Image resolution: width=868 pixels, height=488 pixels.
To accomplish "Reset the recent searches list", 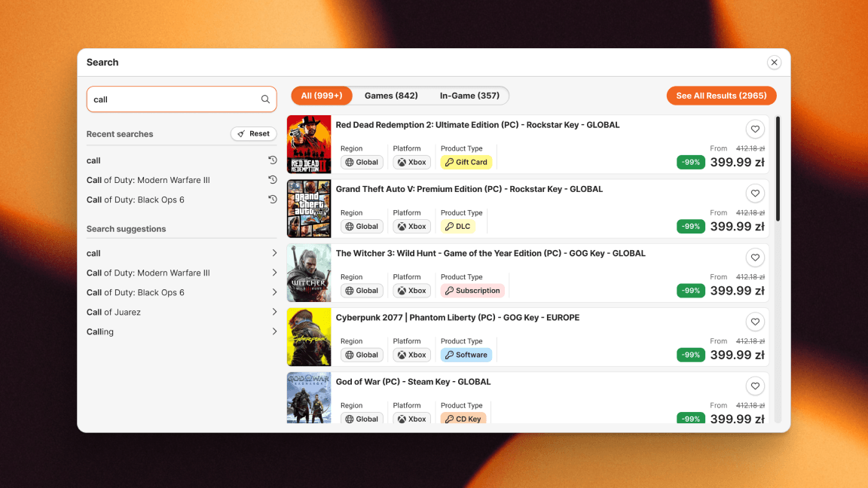I will [x=253, y=133].
